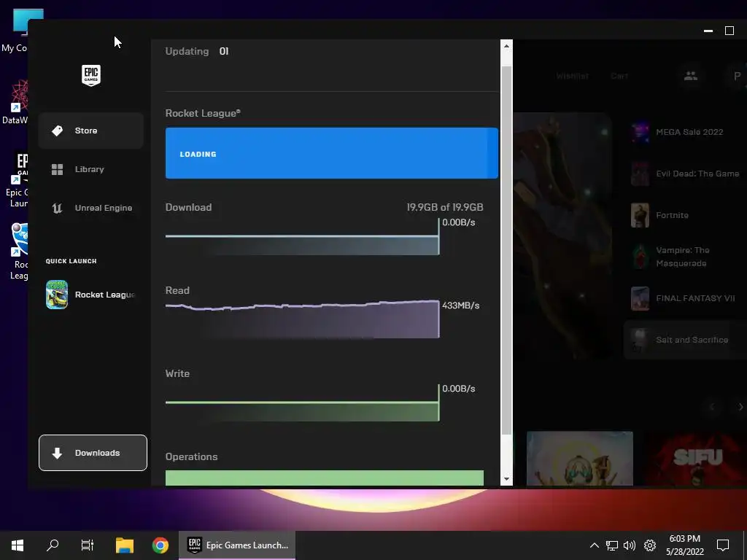The width and height of the screenshot is (747, 560).
Task: Open Windows taskbar search
Action: pyautogui.click(x=53, y=545)
